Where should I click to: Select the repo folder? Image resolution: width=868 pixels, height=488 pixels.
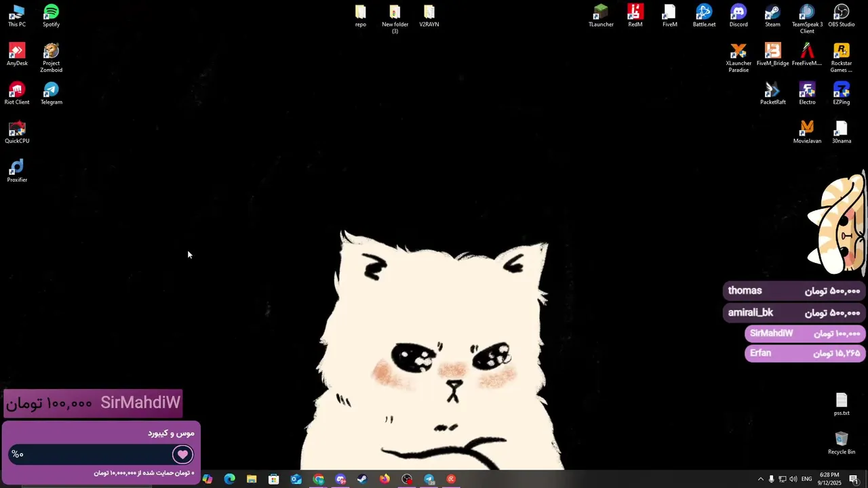coord(361,16)
